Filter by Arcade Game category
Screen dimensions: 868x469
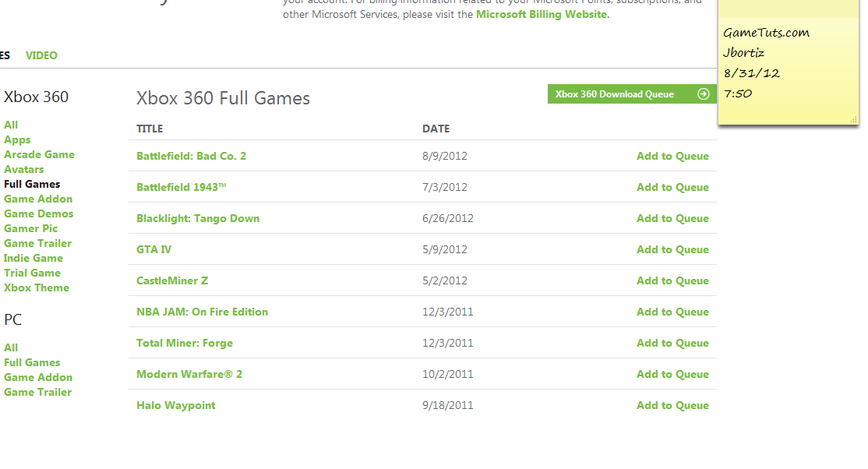39,154
